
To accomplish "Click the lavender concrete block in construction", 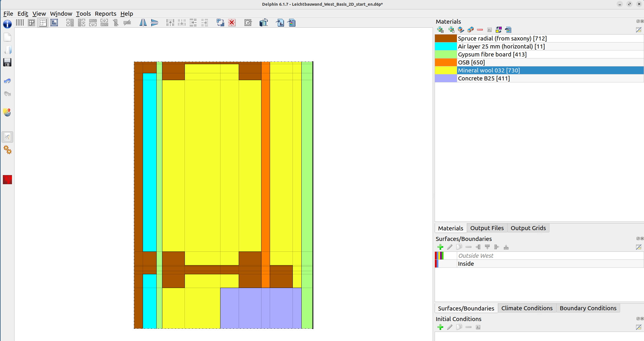I will [x=261, y=308].
